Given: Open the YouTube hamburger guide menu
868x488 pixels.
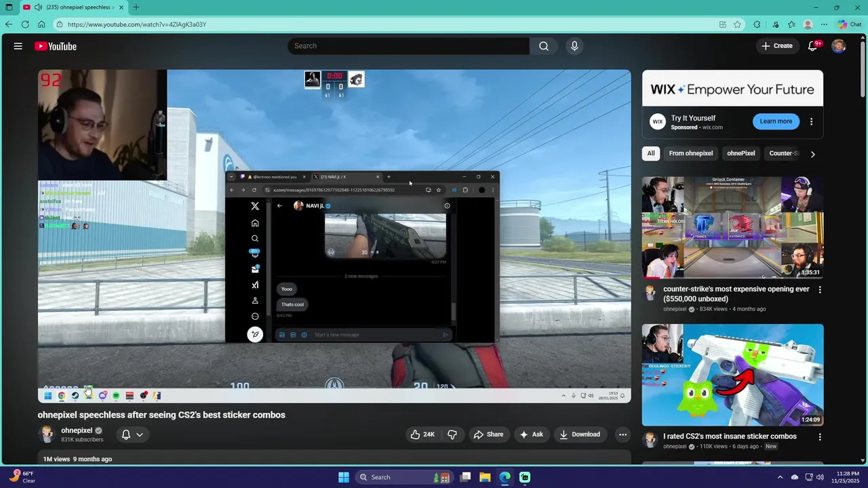Looking at the screenshot, I should tap(18, 46).
